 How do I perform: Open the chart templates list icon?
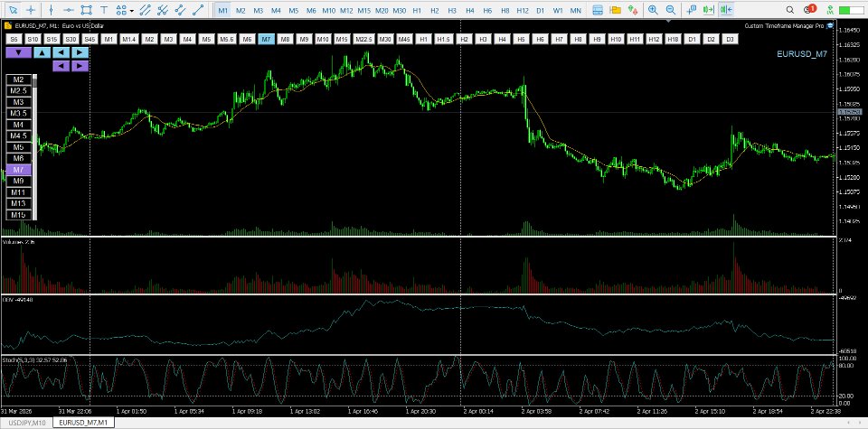tap(598, 10)
